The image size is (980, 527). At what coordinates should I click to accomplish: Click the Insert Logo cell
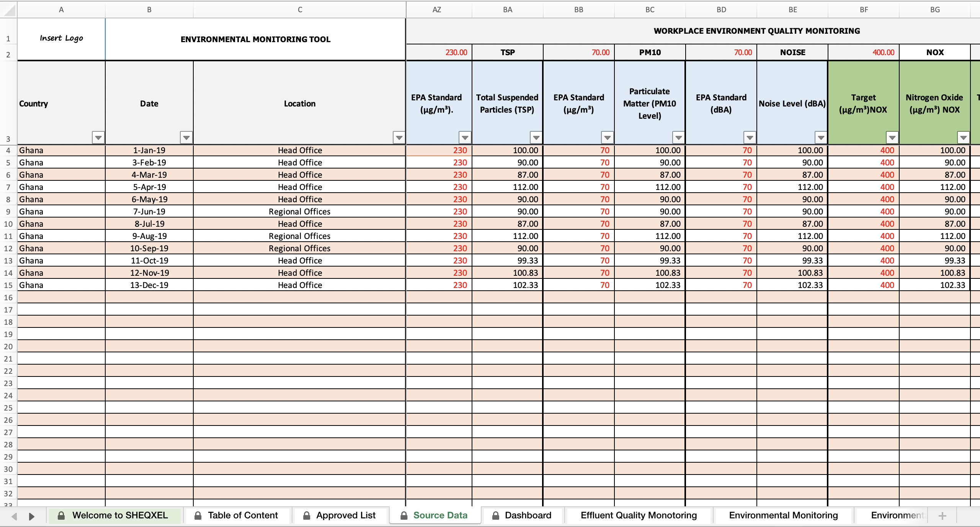[x=61, y=39]
